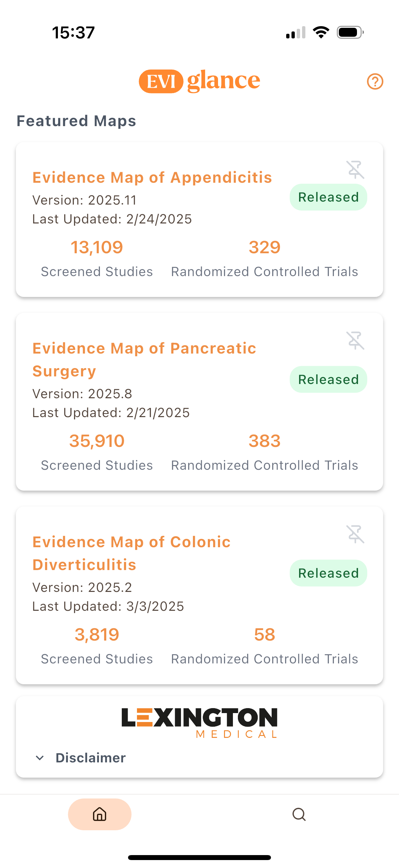Tap Released badge on Appendicitis card
Image resolution: width=399 pixels, height=868 pixels.
(x=328, y=197)
